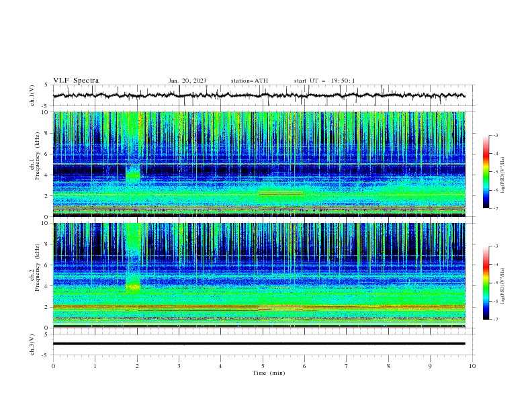Click the ch.3 flat black voltage trace
Image resolution: width=532 pixels, height=411 pixels.
pyautogui.click(x=259, y=344)
